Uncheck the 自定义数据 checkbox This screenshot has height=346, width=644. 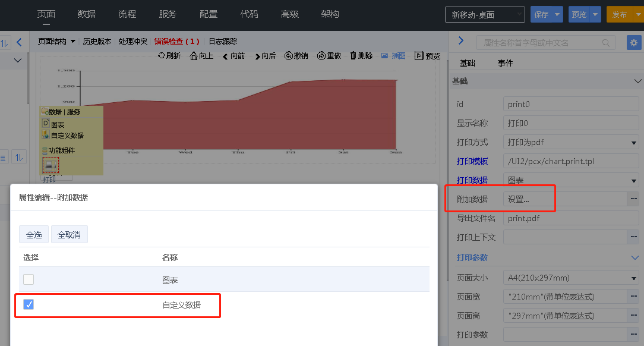click(29, 304)
